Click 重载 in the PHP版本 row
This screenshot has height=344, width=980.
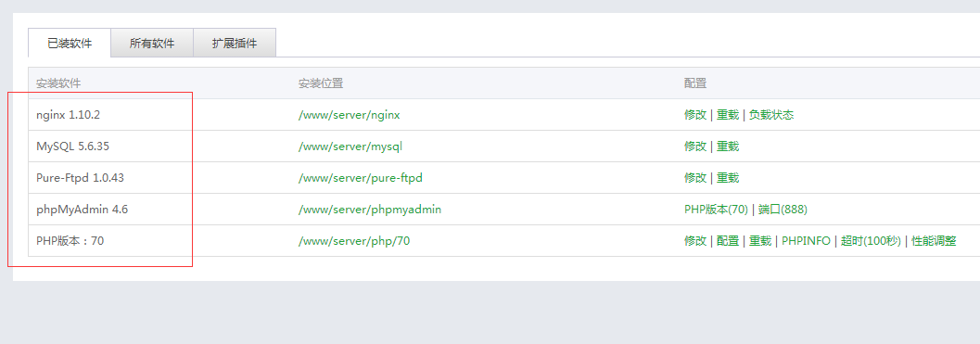(x=760, y=241)
